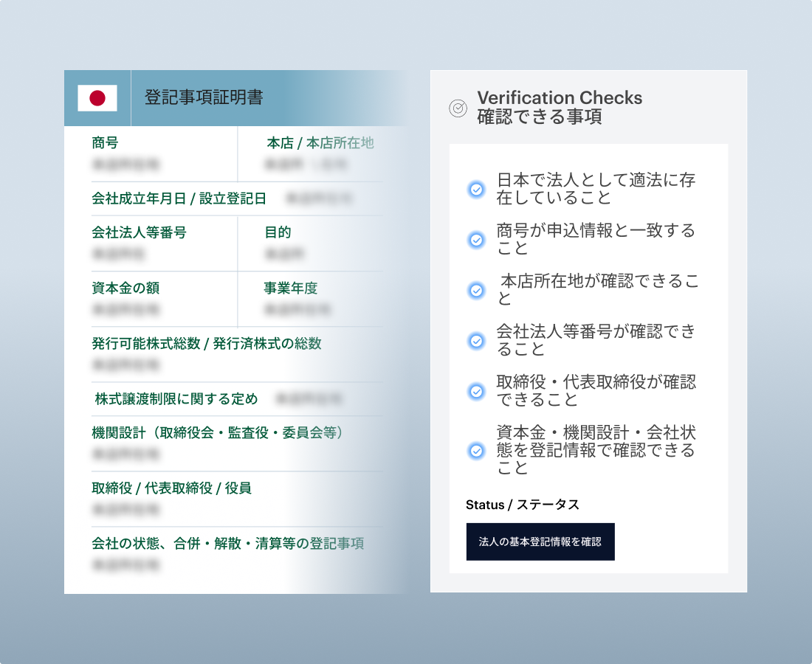Click the 本店 / 本店所在地 field label
The image size is (812, 664).
point(320,142)
